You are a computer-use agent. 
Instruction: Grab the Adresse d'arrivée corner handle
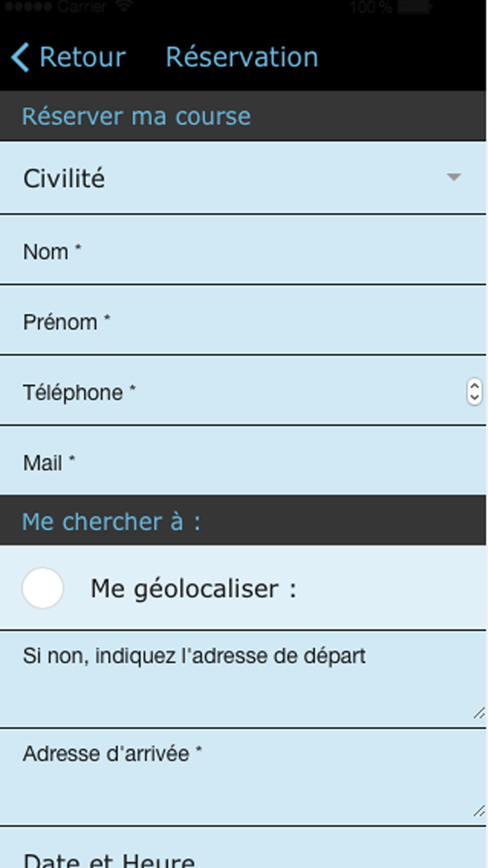coord(479,811)
